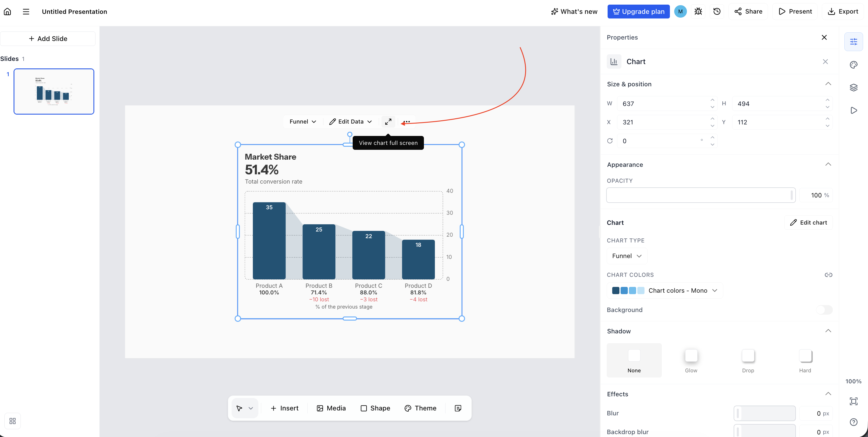This screenshot has height=437, width=868.
Task: Open the Edit Data dropdown
Action: pos(350,122)
